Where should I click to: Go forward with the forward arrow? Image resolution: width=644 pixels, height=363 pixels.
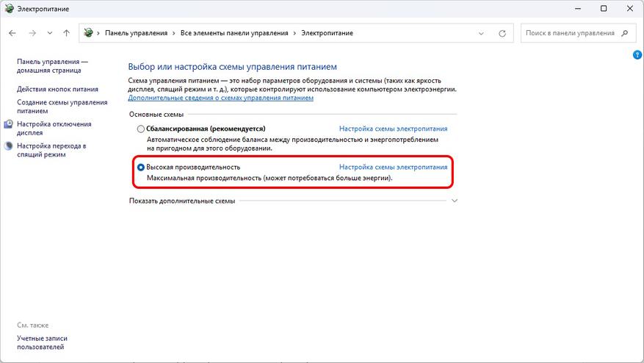(x=32, y=33)
